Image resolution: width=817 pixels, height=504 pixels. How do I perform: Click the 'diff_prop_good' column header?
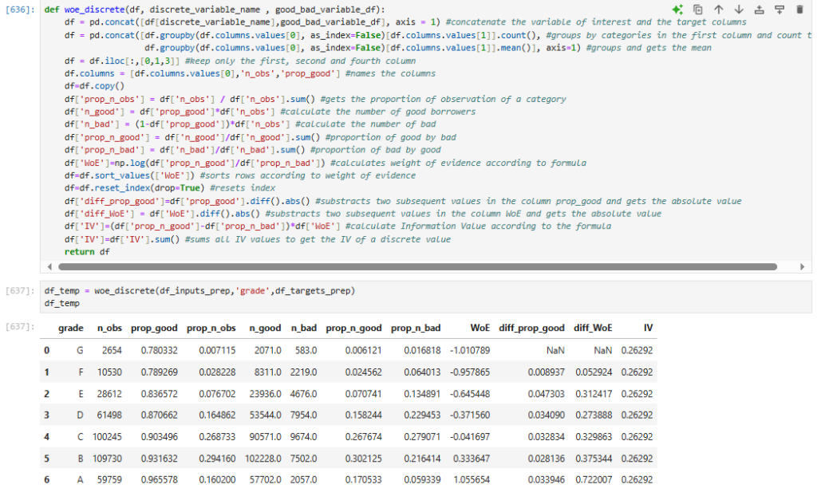point(531,328)
